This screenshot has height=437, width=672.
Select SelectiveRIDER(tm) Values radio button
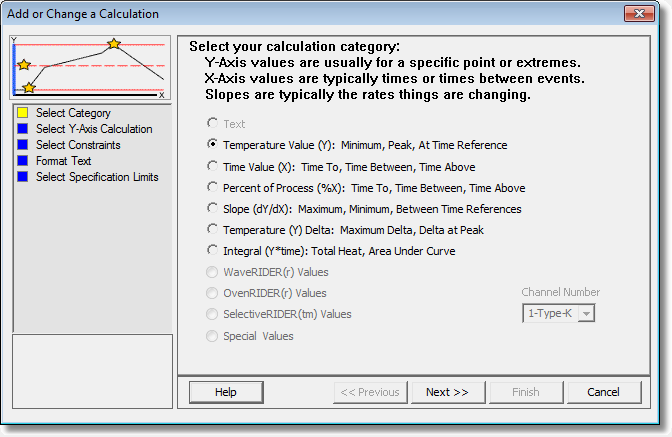(x=212, y=314)
